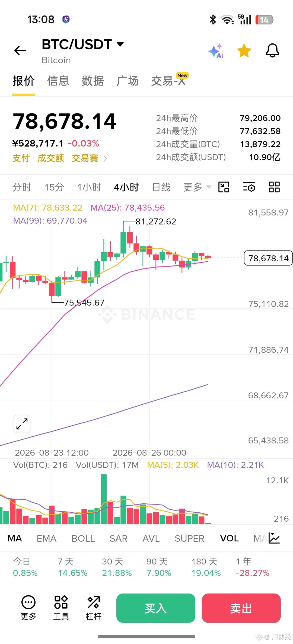Tap the 24h最高价 value 79,206.00
This screenshot has width=293, height=644.
(x=260, y=118)
